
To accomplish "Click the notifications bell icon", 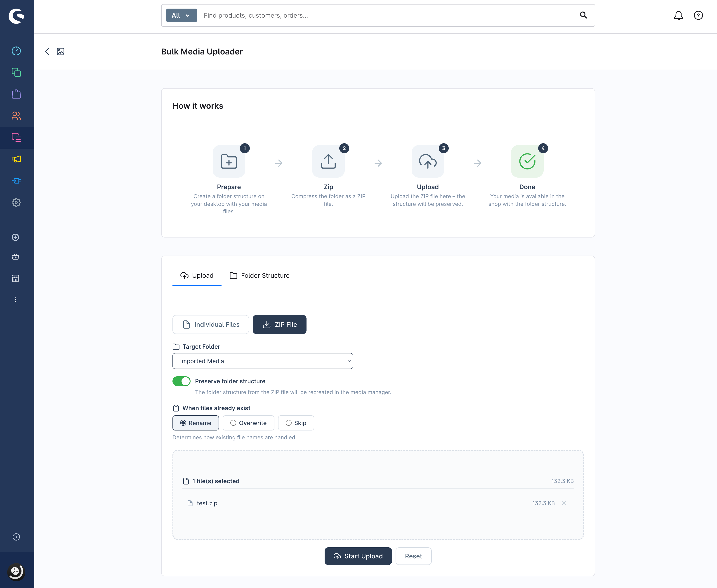I will point(678,16).
